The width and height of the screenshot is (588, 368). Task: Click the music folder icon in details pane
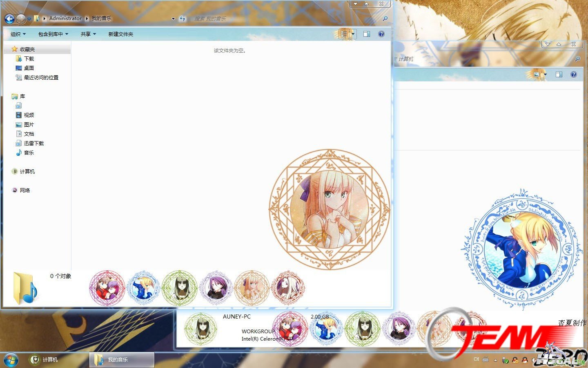click(x=25, y=288)
